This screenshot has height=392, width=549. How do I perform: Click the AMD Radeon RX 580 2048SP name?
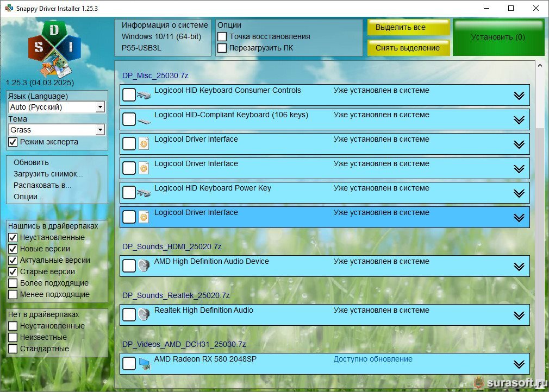pos(205,359)
